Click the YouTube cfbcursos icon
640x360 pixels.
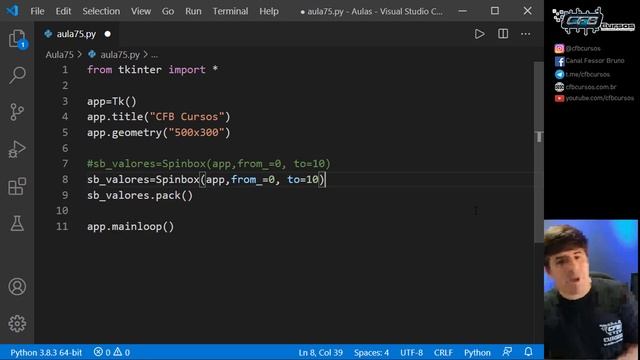(559, 98)
